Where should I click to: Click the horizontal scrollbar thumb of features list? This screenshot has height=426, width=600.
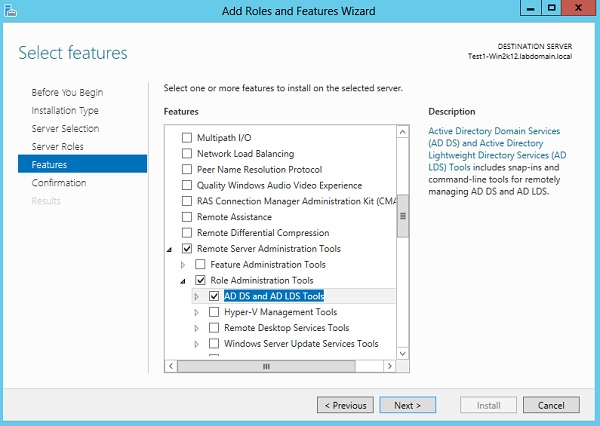tap(266, 366)
